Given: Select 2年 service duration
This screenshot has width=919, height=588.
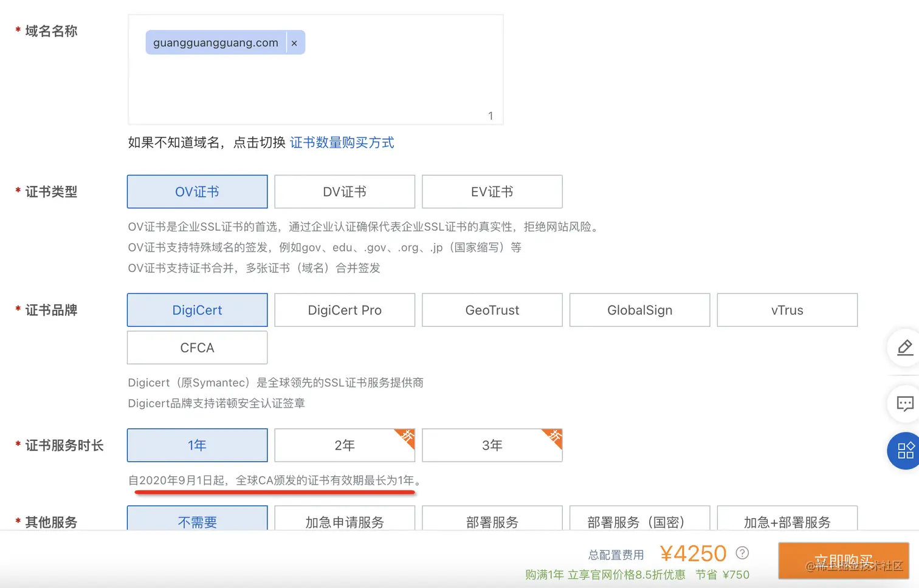Looking at the screenshot, I should 345,445.
